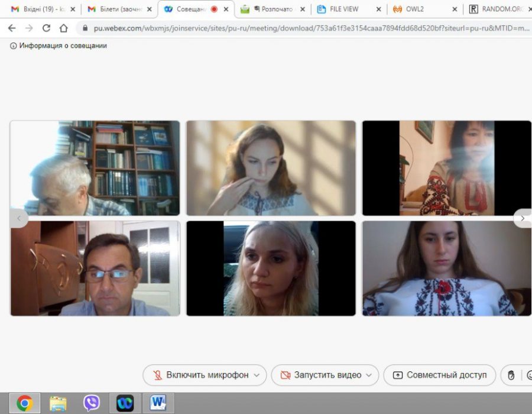Expand the microphone options dropdown arrow

tap(256, 375)
